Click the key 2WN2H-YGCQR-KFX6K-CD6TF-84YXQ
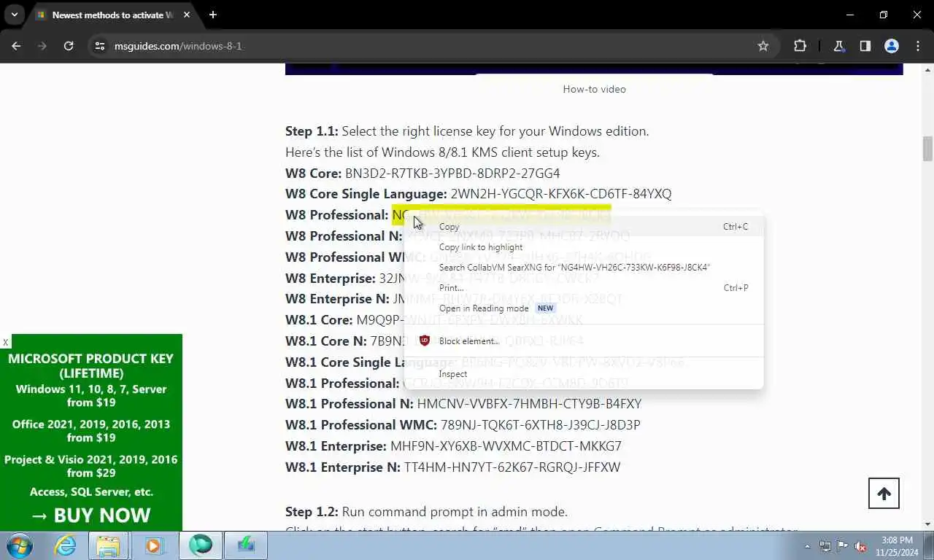This screenshot has width=934, height=560. (561, 194)
